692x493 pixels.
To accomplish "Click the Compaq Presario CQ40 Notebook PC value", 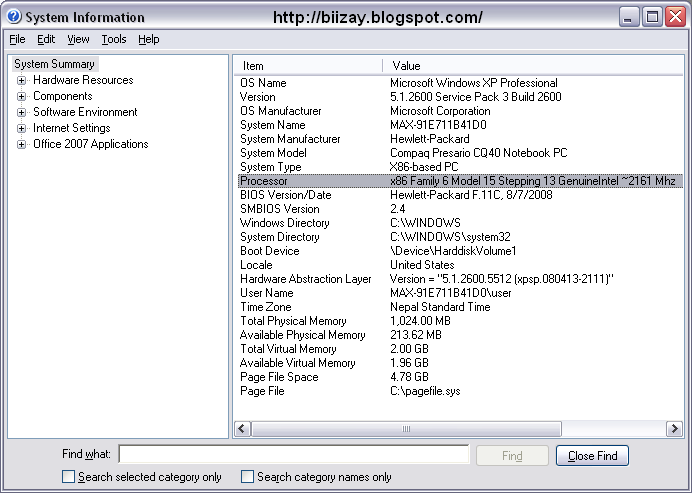I will click(x=478, y=153).
